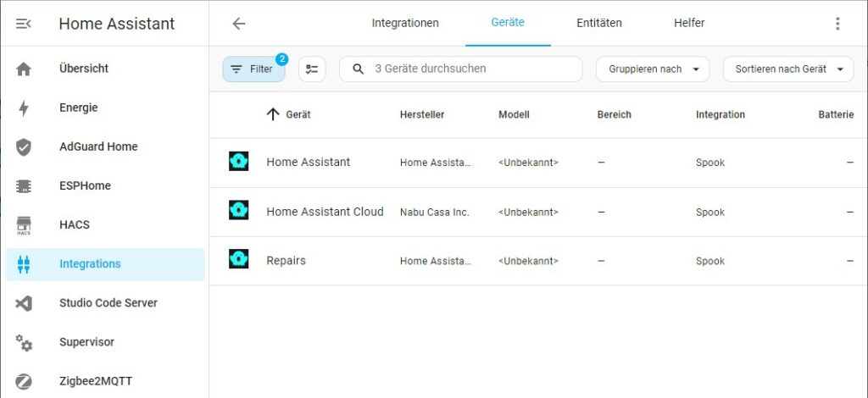Click the Spook icon of Home Assistant Cloud
Screen dimensions: 868x398
(x=238, y=211)
